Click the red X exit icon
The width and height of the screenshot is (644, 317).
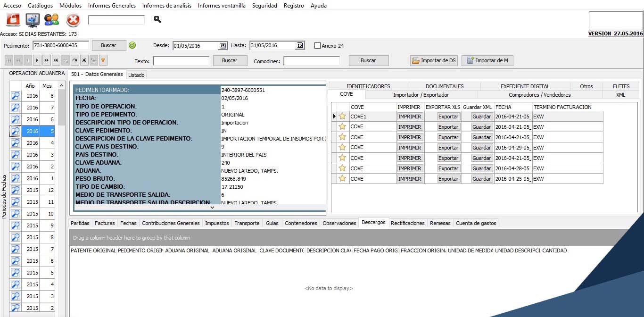click(x=73, y=20)
